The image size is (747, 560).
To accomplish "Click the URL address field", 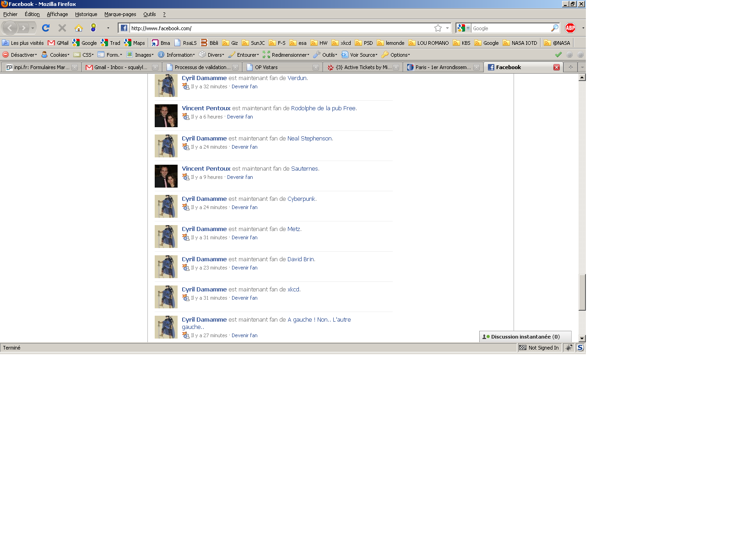I will tap(279, 28).
